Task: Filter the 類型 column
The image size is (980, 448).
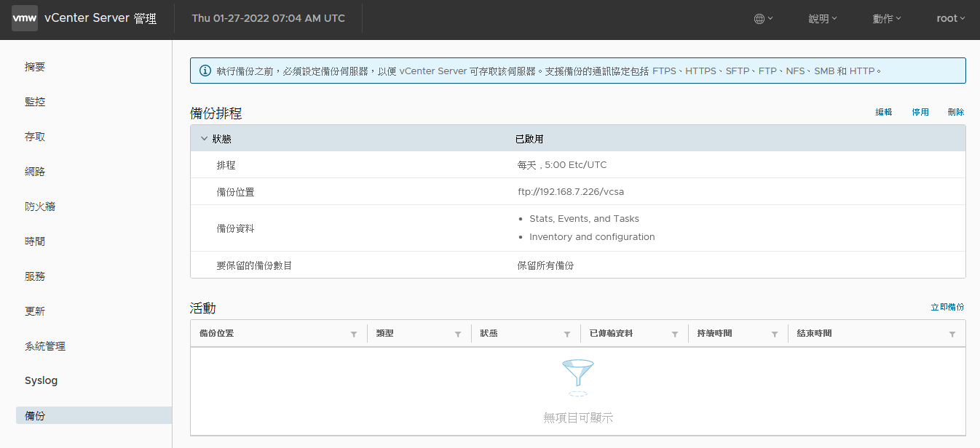Action: pos(458,334)
